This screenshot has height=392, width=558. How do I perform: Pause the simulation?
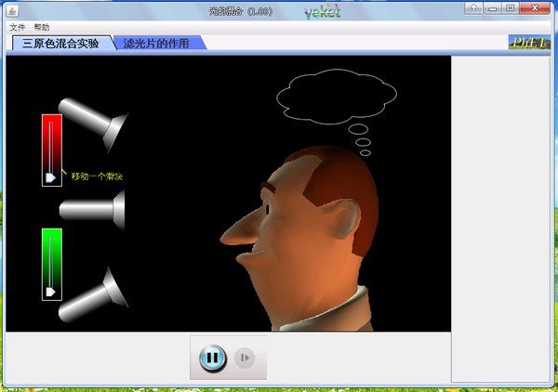[x=212, y=358]
